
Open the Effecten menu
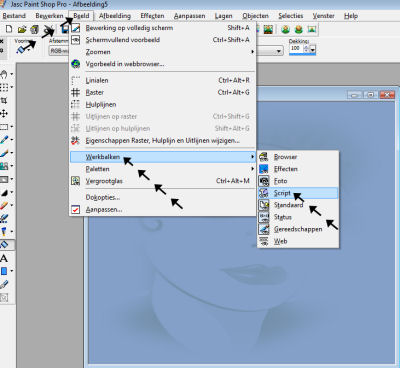coord(152,16)
